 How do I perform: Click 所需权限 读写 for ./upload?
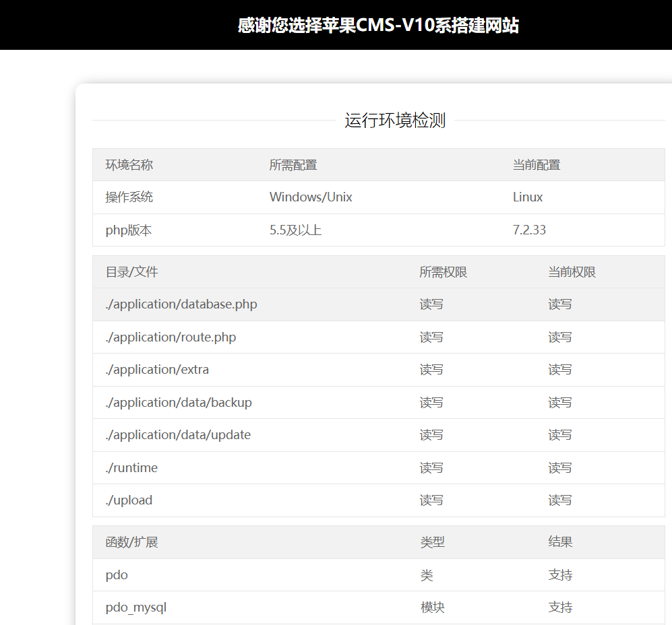click(431, 500)
